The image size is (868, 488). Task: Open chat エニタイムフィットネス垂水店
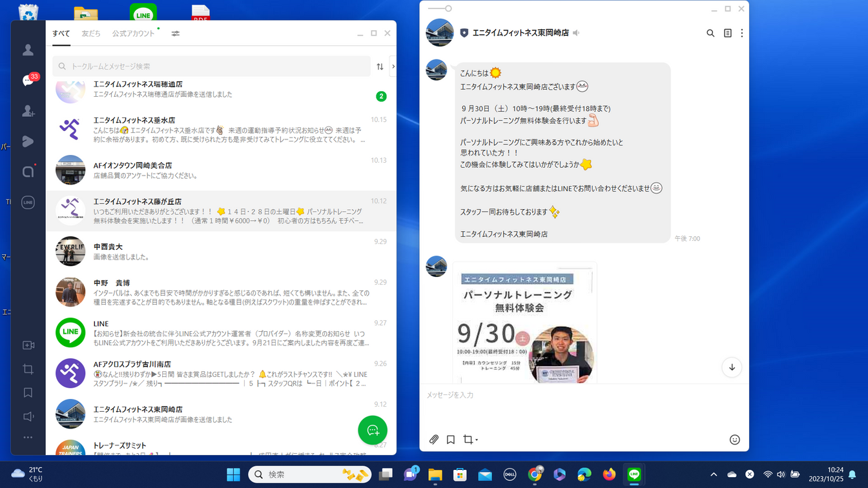click(x=221, y=130)
